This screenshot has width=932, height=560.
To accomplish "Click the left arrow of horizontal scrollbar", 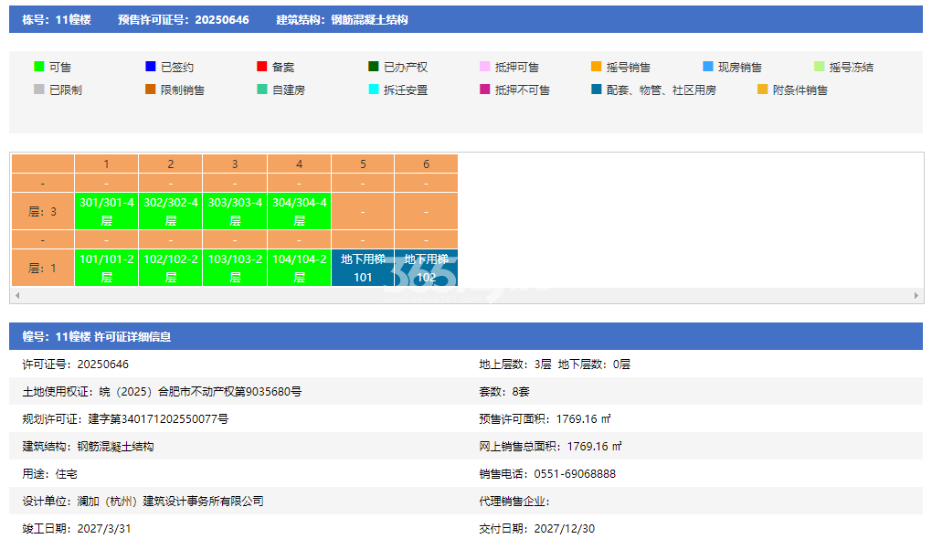I will tap(17, 295).
